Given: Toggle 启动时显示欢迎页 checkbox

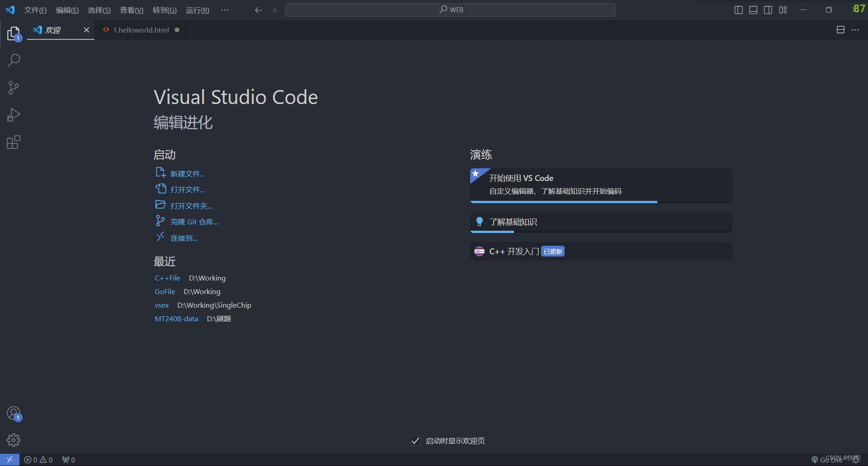Looking at the screenshot, I should click(415, 441).
